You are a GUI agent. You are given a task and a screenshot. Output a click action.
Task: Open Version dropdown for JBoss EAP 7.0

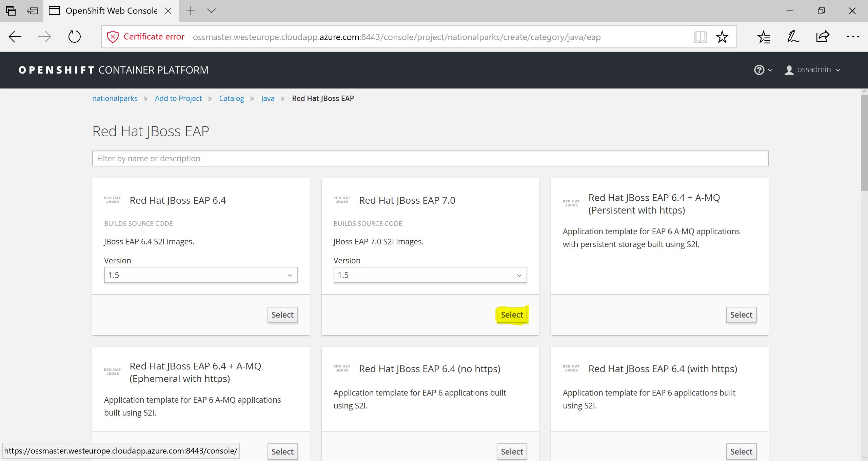[430, 275]
